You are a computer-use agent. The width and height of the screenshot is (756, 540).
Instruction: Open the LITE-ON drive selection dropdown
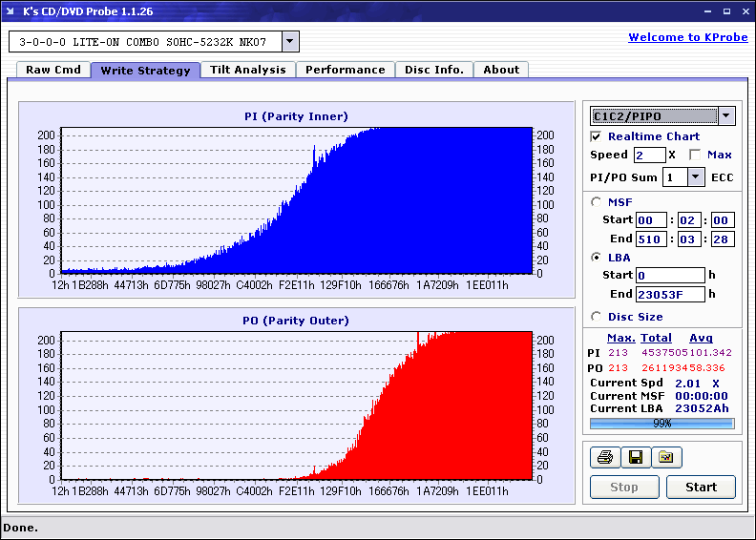pyautogui.click(x=289, y=41)
